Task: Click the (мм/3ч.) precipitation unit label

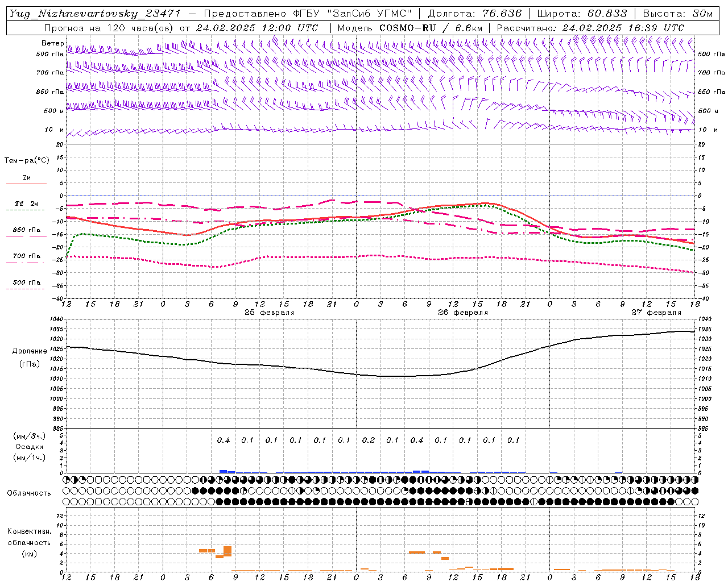Action: coord(30,436)
